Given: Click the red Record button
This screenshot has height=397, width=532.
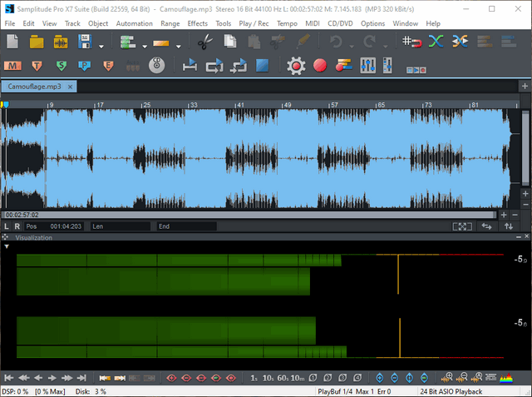Looking at the screenshot, I should [x=320, y=65].
